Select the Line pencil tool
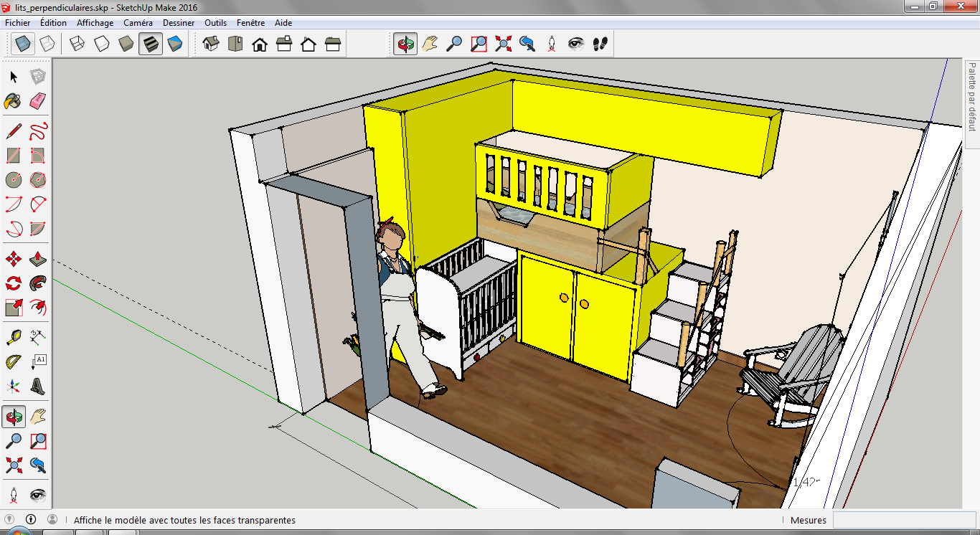This screenshot has height=535, width=980. tap(14, 131)
